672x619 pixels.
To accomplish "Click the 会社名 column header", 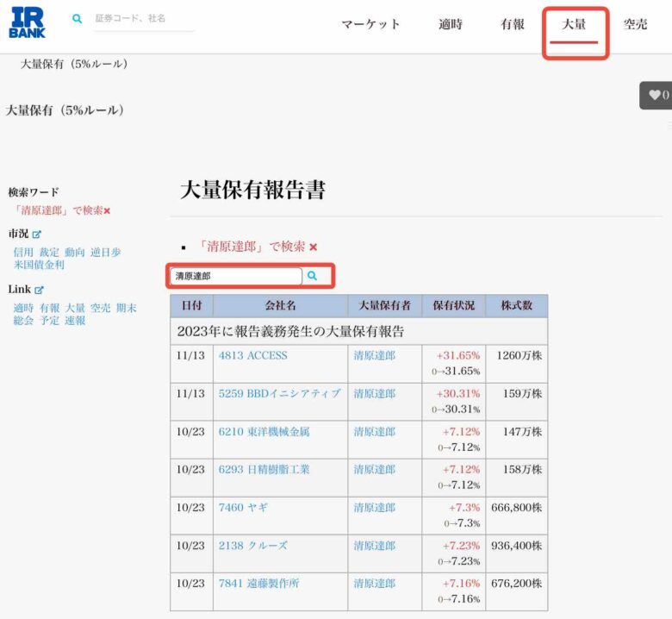I will (280, 305).
